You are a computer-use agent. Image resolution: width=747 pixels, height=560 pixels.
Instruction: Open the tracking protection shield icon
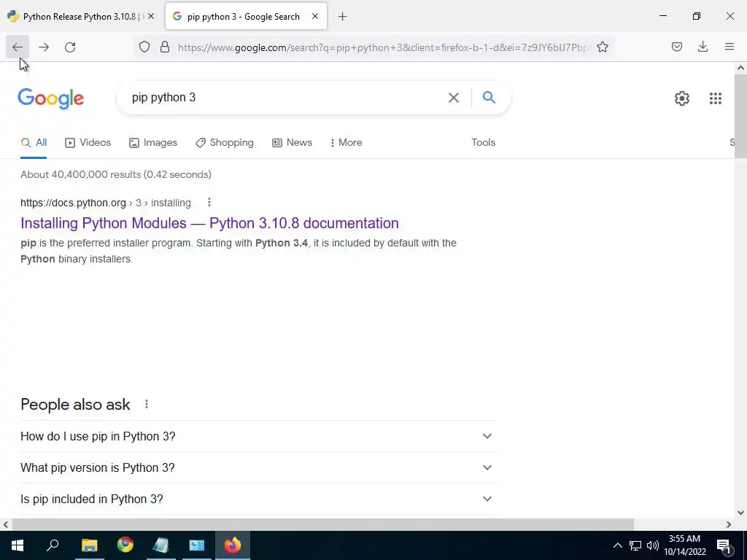pos(144,47)
